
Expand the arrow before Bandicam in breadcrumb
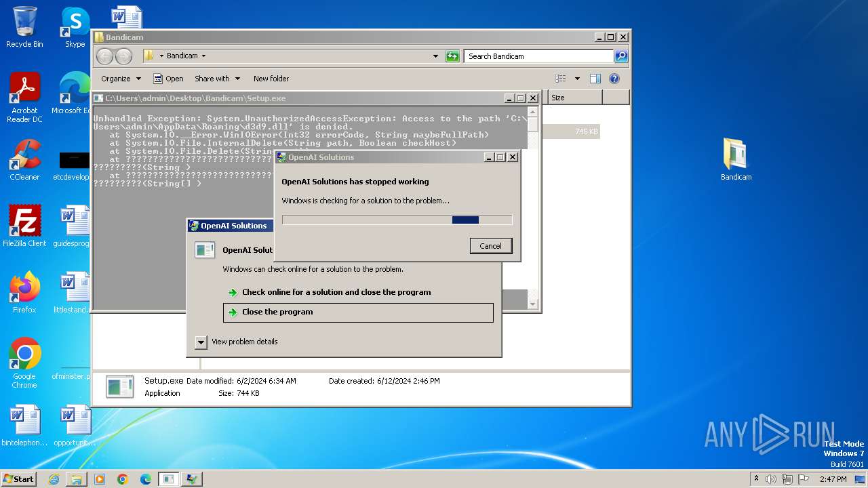161,56
